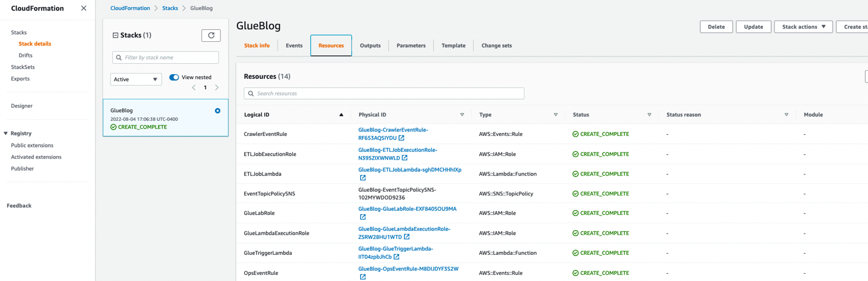Open Stacks in the sidebar
The image size is (868, 281).
pos(19,33)
